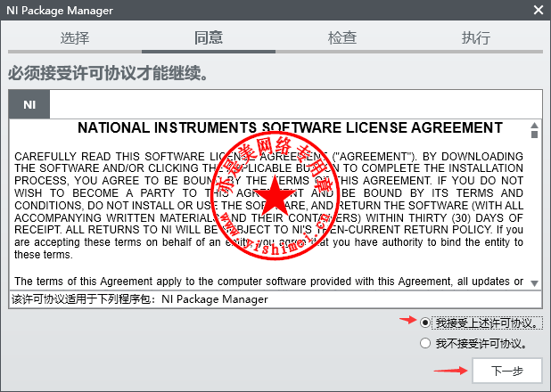Open the 选择 step tab
This screenshot has width=551, height=392.
tap(75, 38)
